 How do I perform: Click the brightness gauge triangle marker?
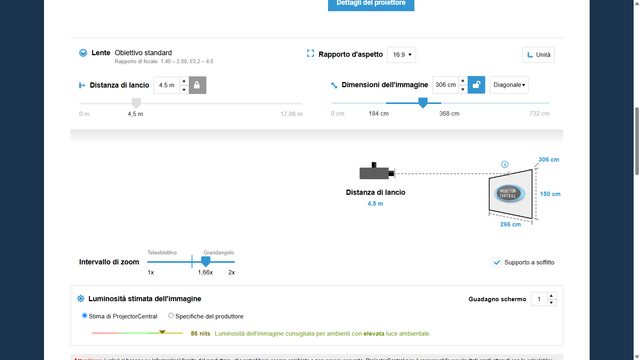(x=162, y=332)
